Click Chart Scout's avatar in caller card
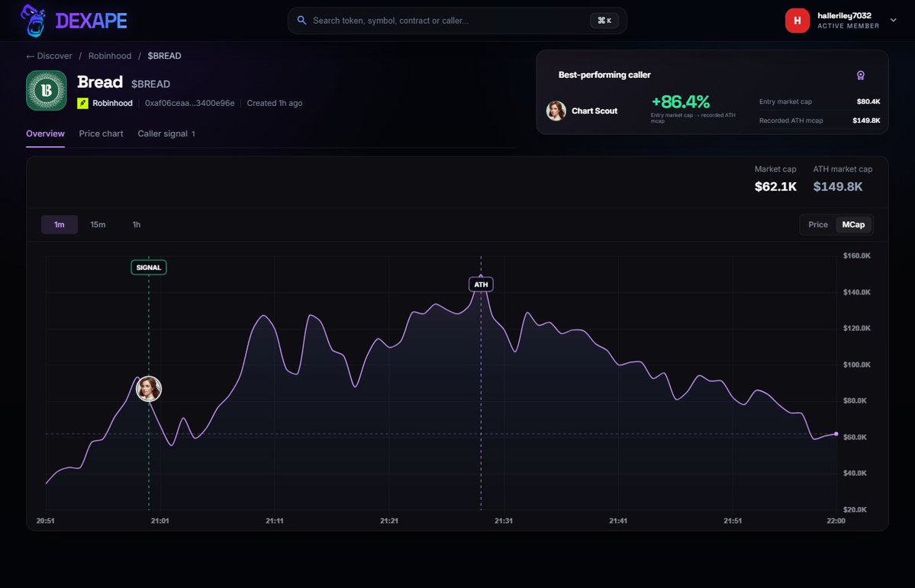This screenshot has width=915, height=588. coord(556,111)
